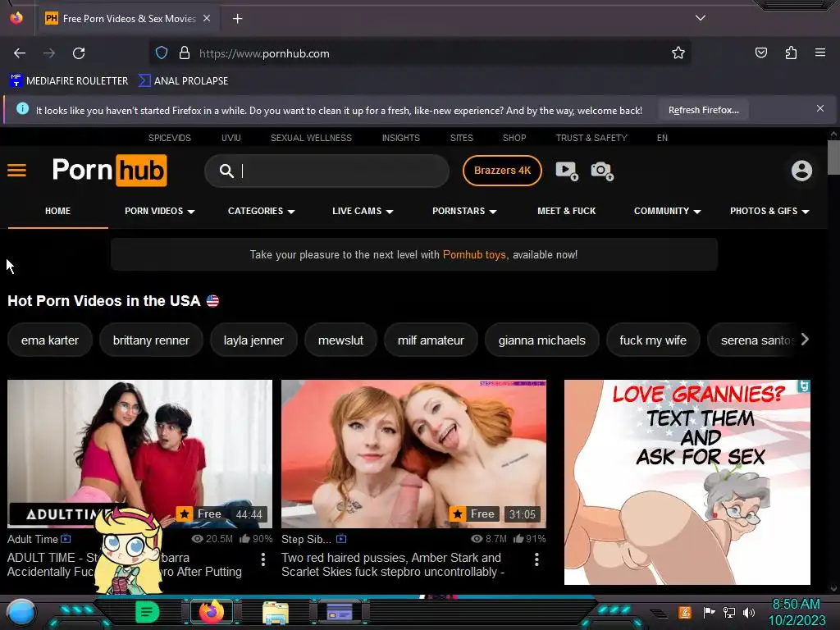Open the SITES top menu
840x630 pixels.
(x=461, y=138)
